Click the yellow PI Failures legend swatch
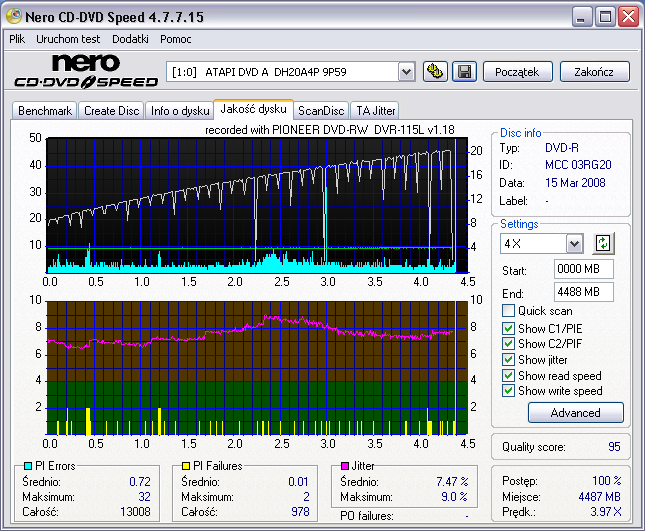Screen dimensions: 645x531 pos(186,466)
